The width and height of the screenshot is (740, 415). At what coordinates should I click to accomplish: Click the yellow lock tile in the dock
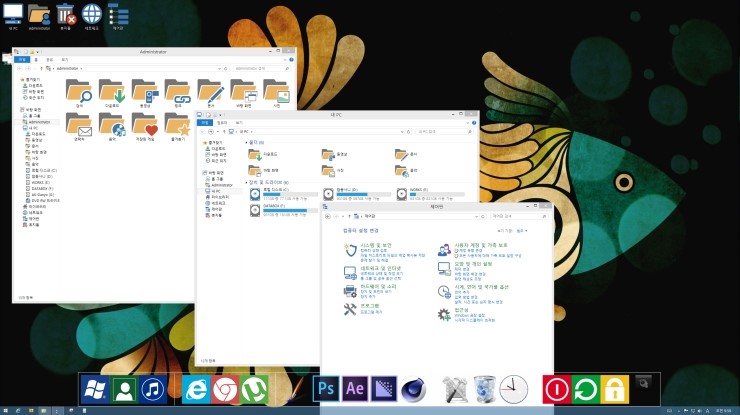[614, 390]
